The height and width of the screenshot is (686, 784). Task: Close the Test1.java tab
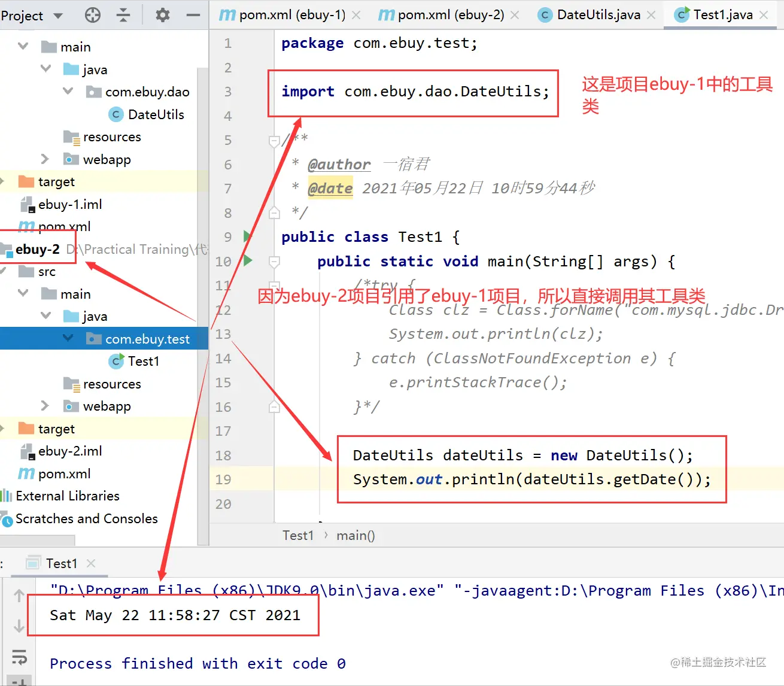pyautogui.click(x=764, y=15)
